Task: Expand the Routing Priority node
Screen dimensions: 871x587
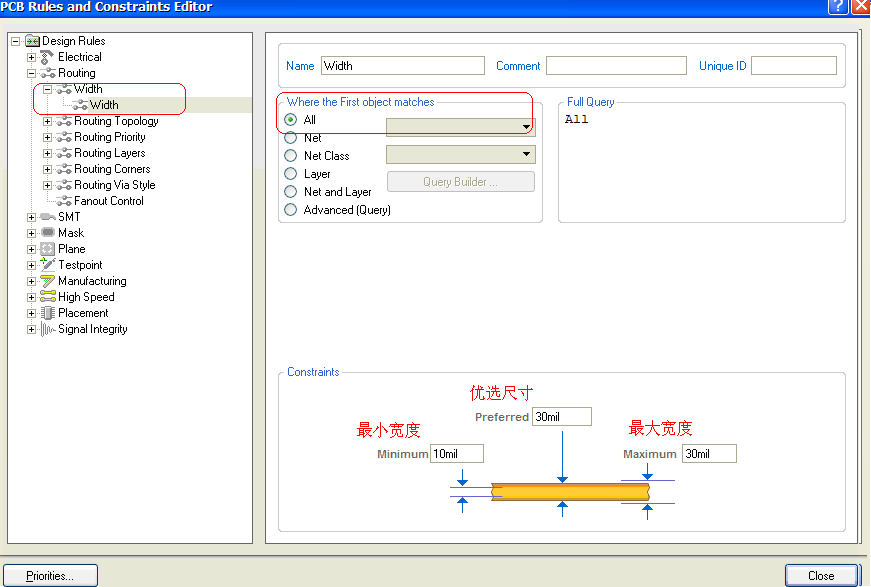Action: point(48,137)
